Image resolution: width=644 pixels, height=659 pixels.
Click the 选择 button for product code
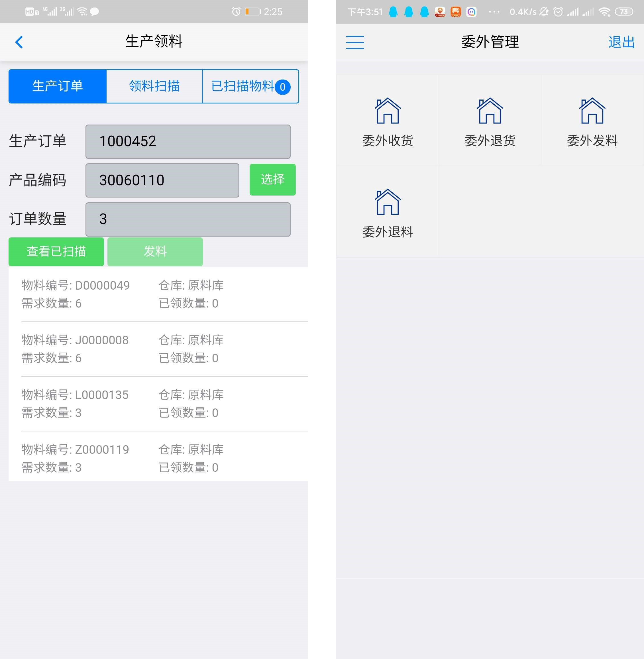coord(272,180)
